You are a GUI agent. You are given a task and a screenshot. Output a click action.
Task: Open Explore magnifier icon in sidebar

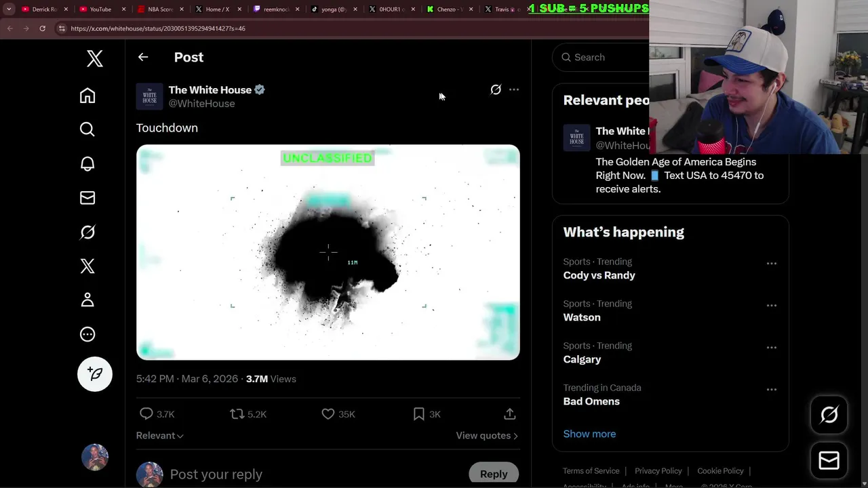[x=87, y=129]
